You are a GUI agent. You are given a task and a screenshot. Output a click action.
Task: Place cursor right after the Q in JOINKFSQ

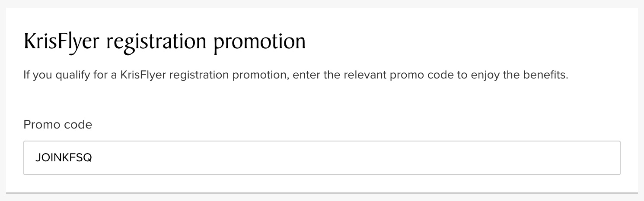coord(92,158)
